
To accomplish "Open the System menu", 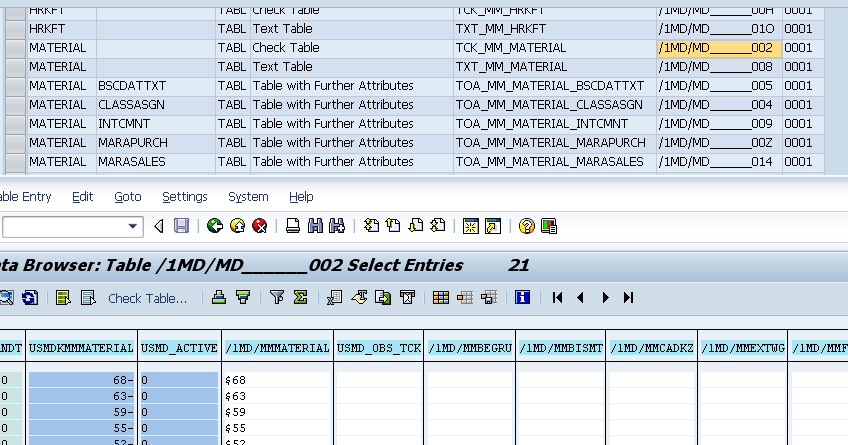I will 248,197.
